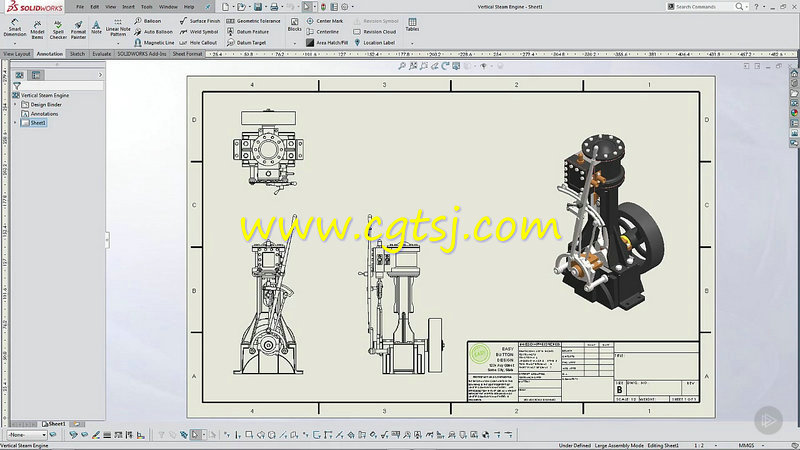Viewport: 800px width, 450px height.
Task: Click the 1:2 sheet scale in status bar
Action: coord(699,445)
